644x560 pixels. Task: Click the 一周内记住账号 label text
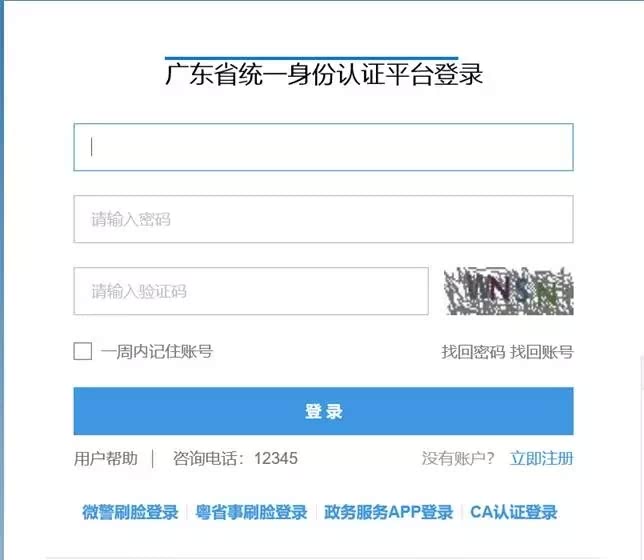[156, 352]
